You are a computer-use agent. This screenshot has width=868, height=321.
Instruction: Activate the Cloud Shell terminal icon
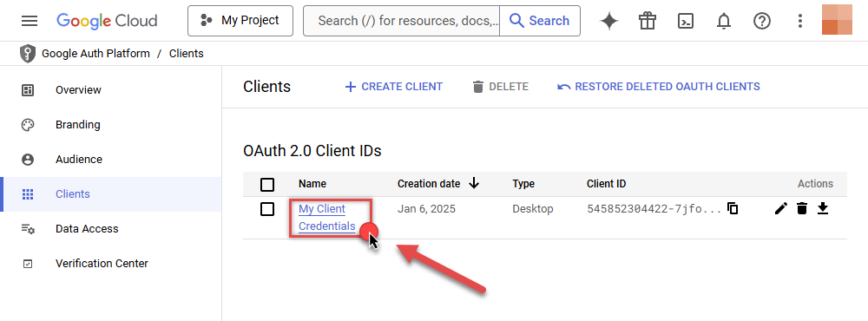click(686, 21)
